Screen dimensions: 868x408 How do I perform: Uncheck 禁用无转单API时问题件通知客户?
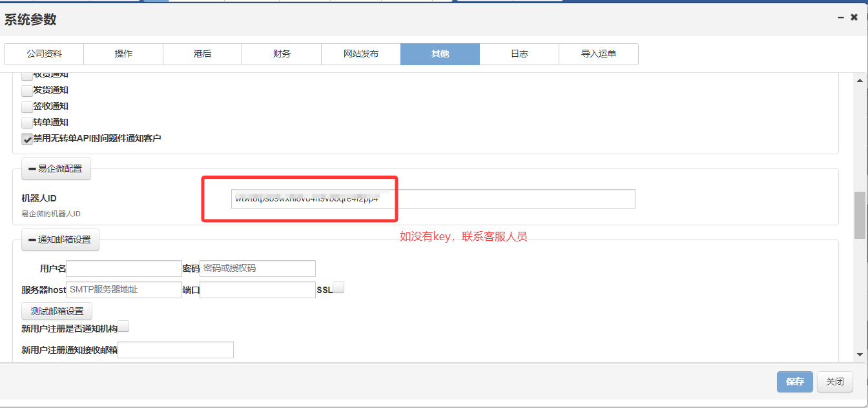point(27,139)
